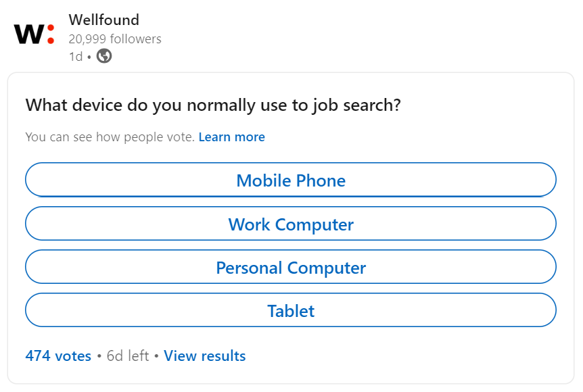583x392 pixels.
Task: Select Personal Computer poll answer button
Action: [291, 267]
